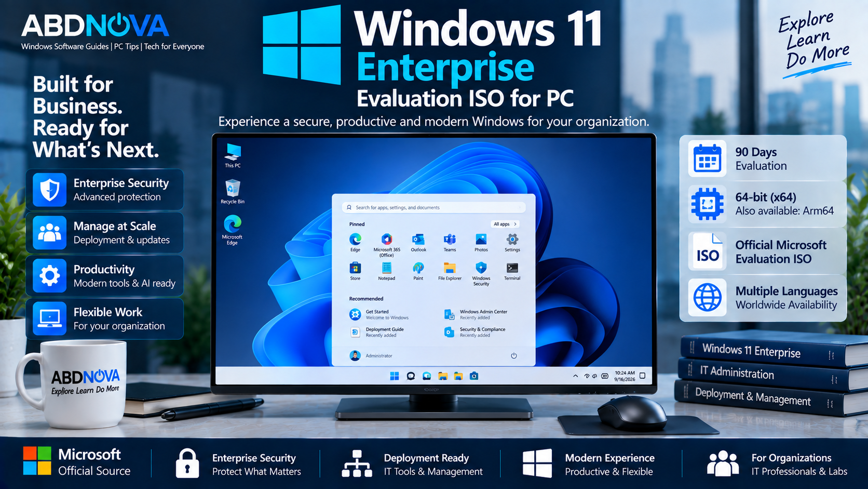Click the Manage at Scale card
This screenshot has height=489, width=868.
tap(105, 233)
